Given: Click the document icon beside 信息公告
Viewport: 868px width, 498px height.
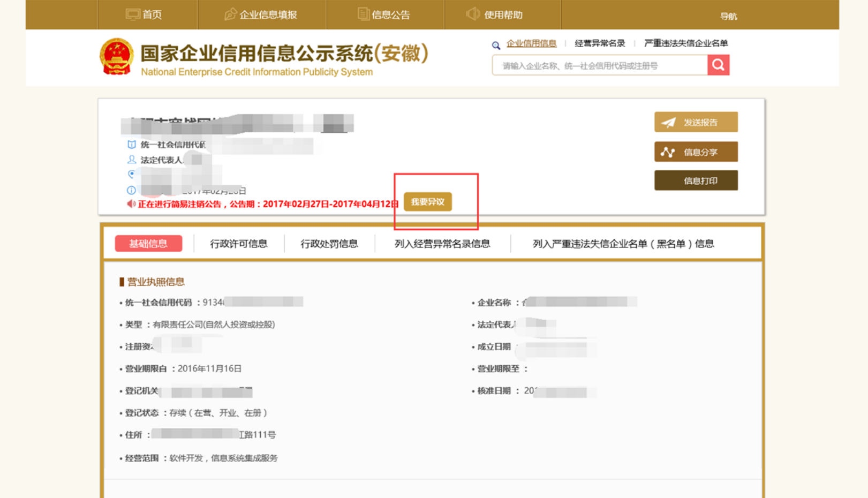Looking at the screenshot, I should pyautogui.click(x=363, y=14).
